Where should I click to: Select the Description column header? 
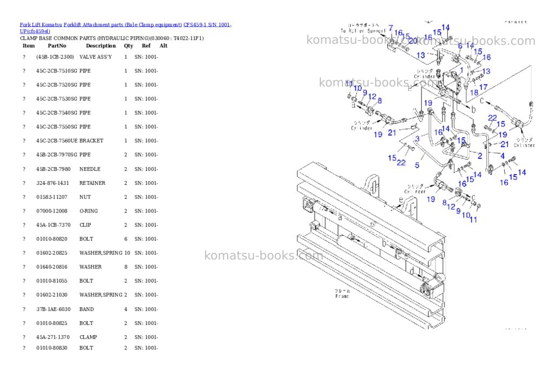coord(101,46)
